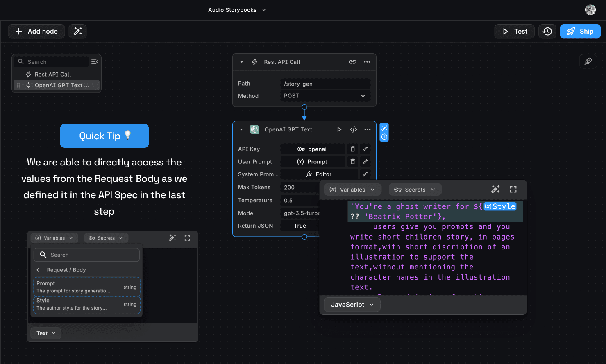Delete the API Key value with the trash icon
The height and width of the screenshot is (364, 606).
pyautogui.click(x=352, y=149)
